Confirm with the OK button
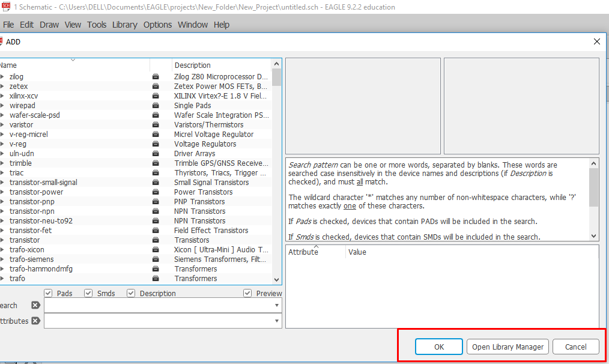 point(439,347)
